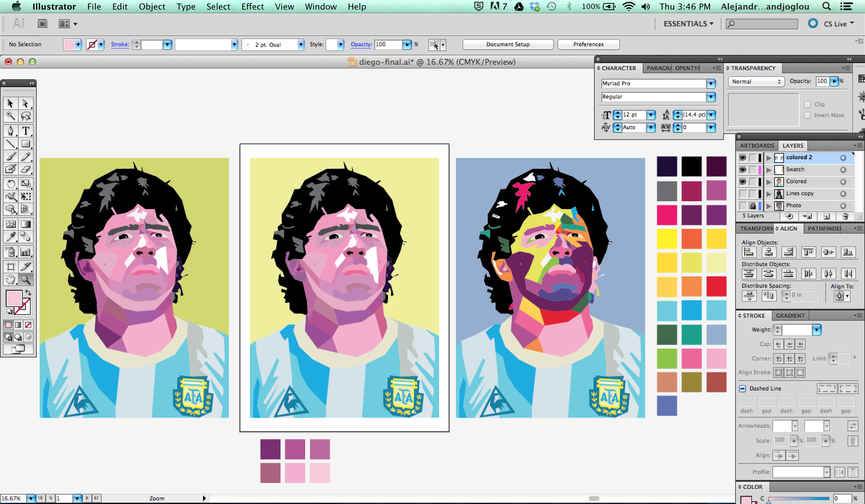Viewport: 865px width, 504px height.
Task: Open Spotlight search in menu bar
Action: [827, 7]
